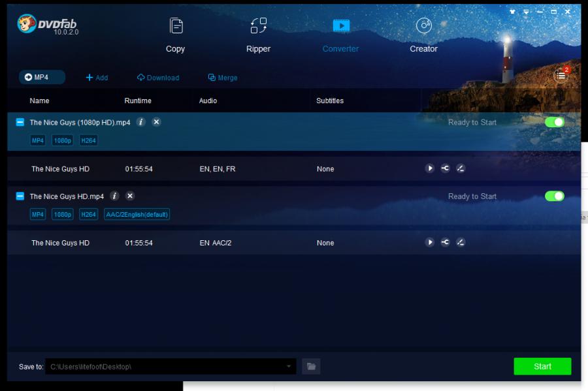Open the task queue list icon

pos(561,76)
